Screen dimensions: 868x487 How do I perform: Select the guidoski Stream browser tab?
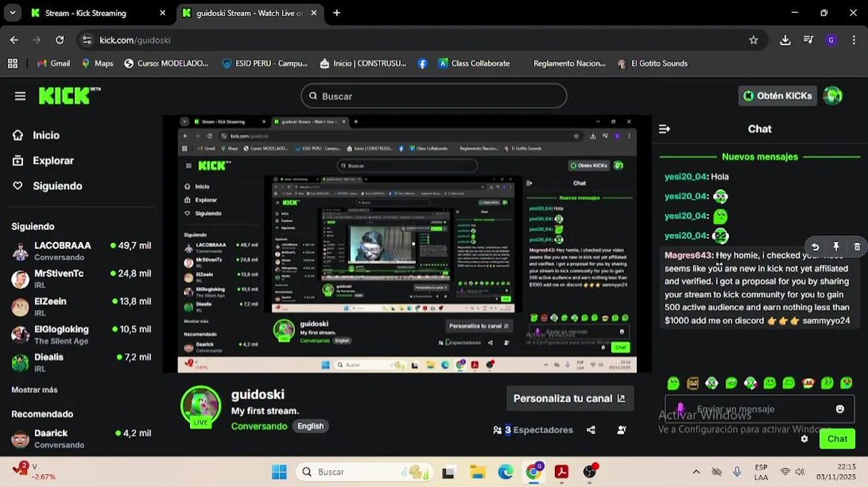pyautogui.click(x=250, y=13)
